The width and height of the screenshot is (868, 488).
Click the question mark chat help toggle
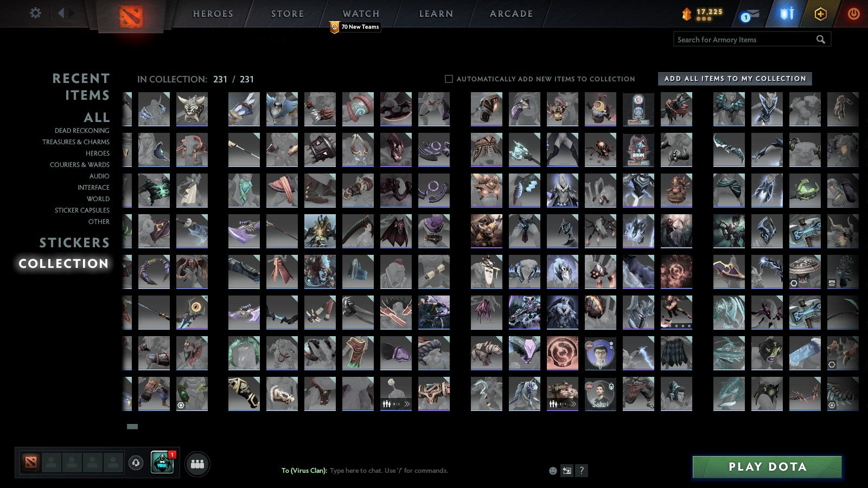[x=582, y=471]
